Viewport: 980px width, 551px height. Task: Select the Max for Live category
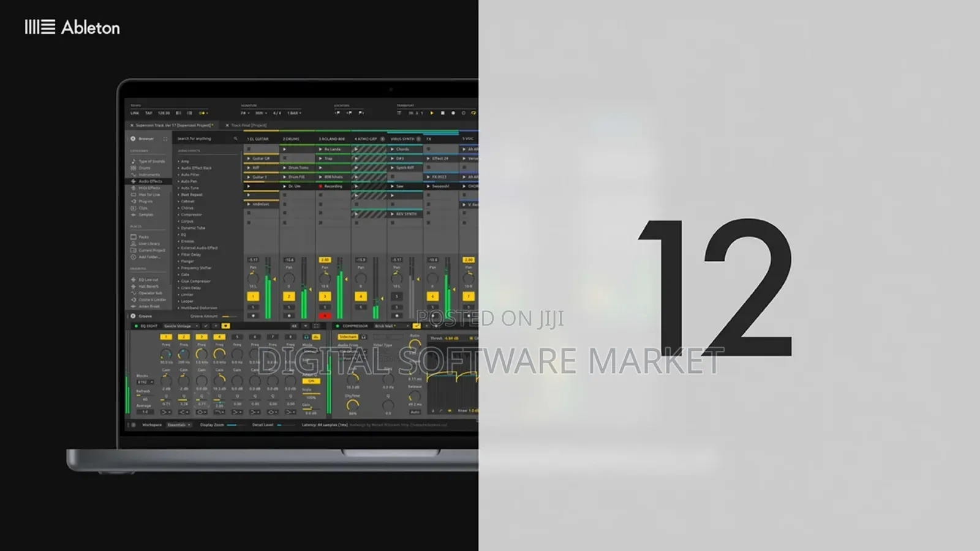[146, 195]
